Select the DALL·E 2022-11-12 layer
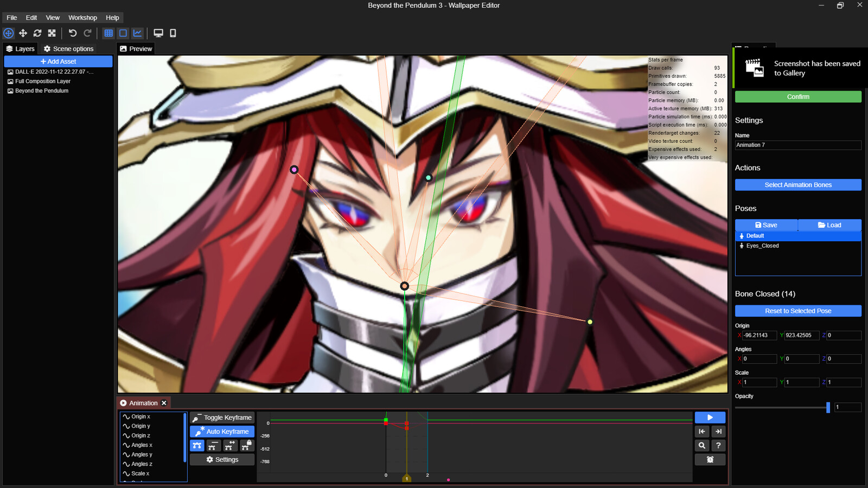Screen dimensions: 868x488 pyautogui.click(x=59, y=72)
